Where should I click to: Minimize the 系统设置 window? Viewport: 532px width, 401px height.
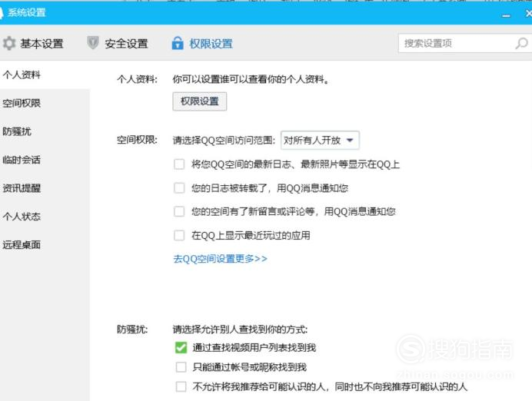pyautogui.click(x=506, y=15)
